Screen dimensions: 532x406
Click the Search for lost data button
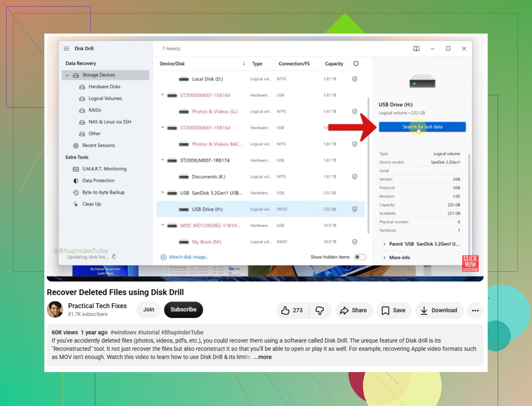(422, 127)
